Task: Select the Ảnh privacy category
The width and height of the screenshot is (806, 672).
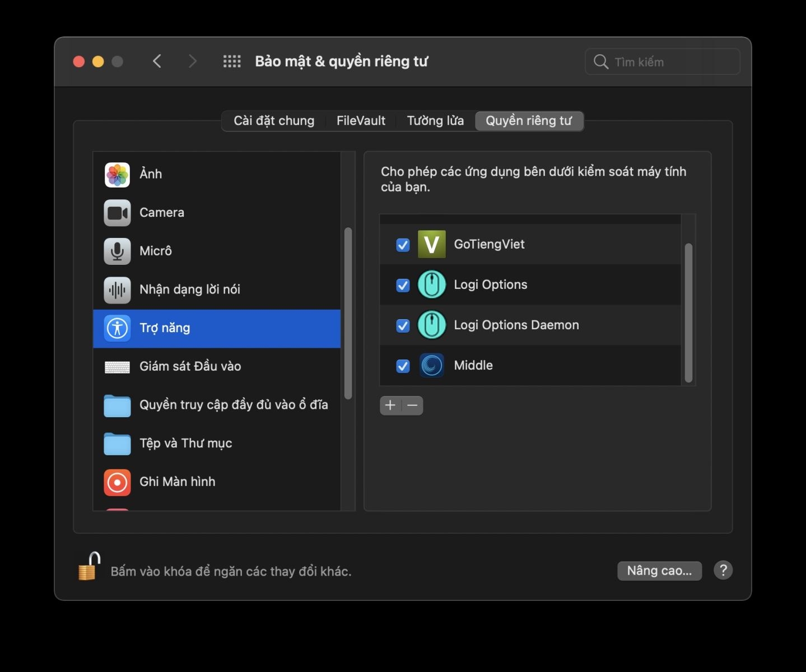Action: 217,175
